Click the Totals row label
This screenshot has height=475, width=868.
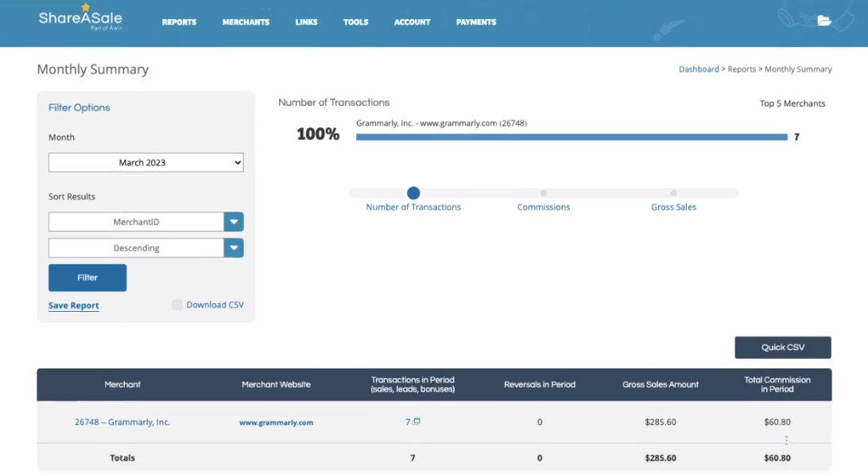click(122, 457)
